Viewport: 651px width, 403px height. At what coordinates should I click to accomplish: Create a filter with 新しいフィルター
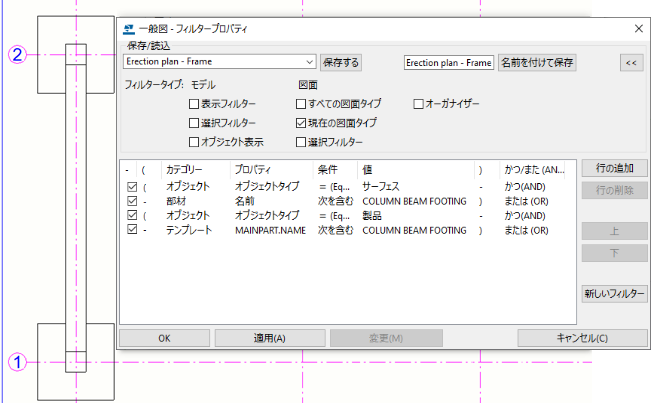[x=614, y=294]
